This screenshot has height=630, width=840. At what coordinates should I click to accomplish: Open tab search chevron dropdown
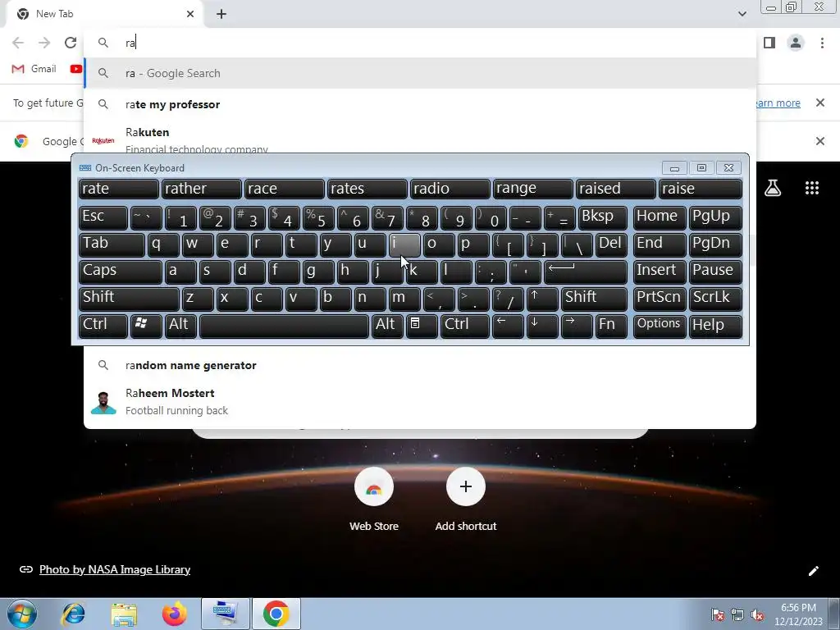pos(742,14)
